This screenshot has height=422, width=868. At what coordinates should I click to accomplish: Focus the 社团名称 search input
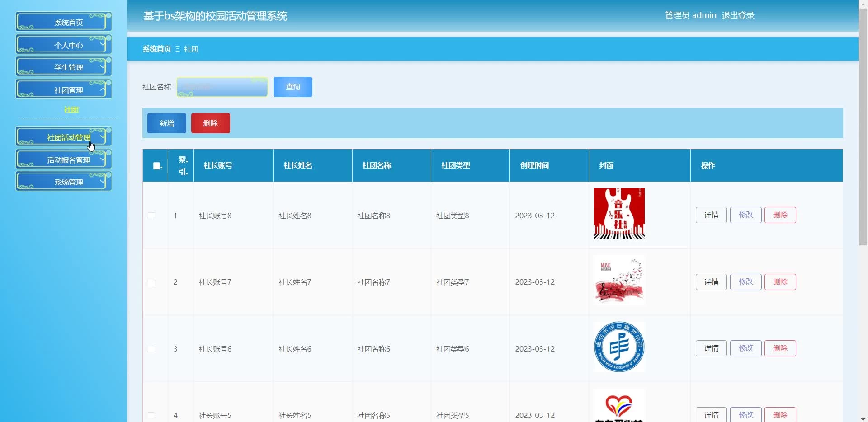(x=222, y=87)
